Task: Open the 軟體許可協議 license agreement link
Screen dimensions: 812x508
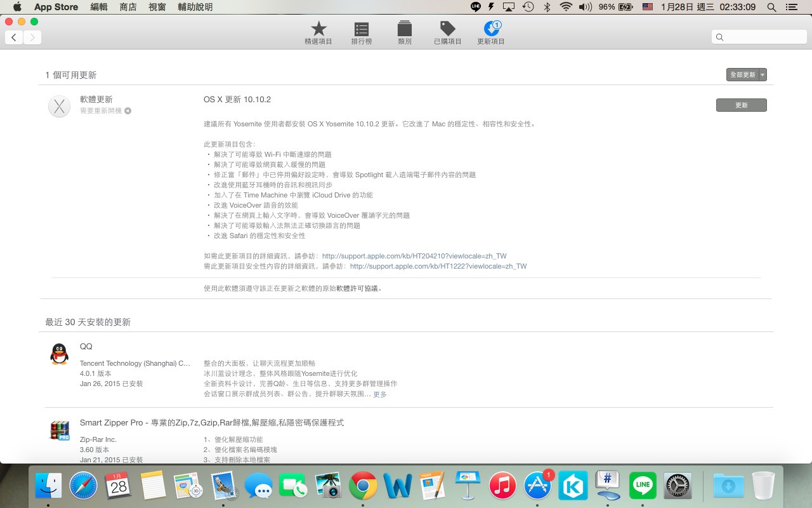Action: tap(357, 288)
